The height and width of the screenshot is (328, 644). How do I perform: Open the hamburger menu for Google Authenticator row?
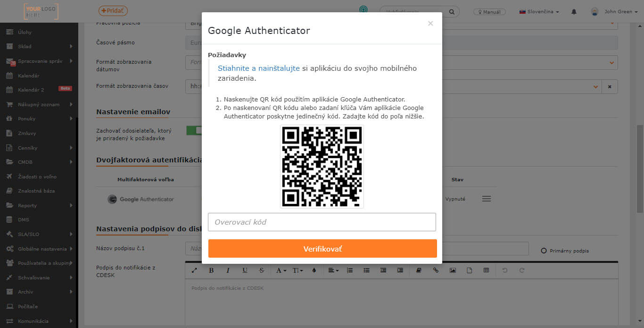point(487,199)
